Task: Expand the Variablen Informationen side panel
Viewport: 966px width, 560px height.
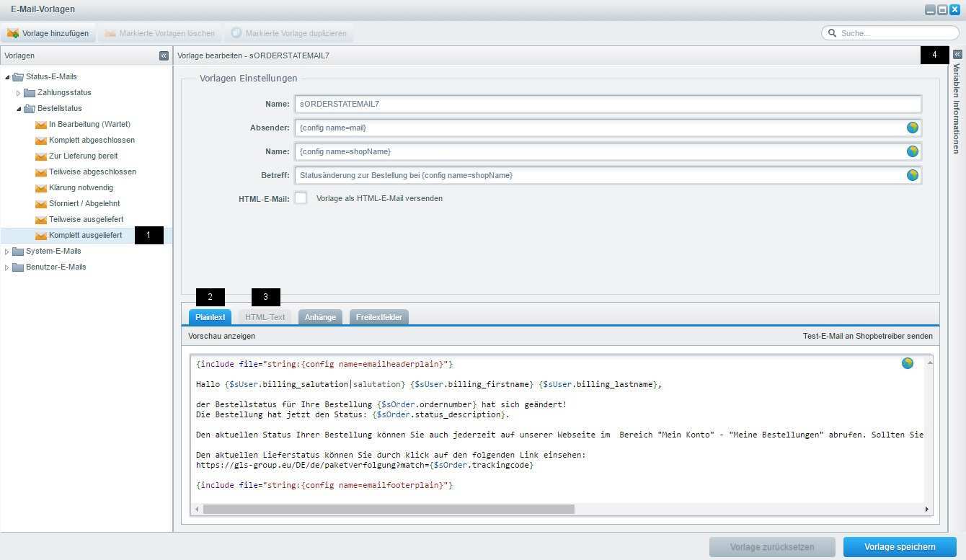Action: pyautogui.click(x=957, y=55)
